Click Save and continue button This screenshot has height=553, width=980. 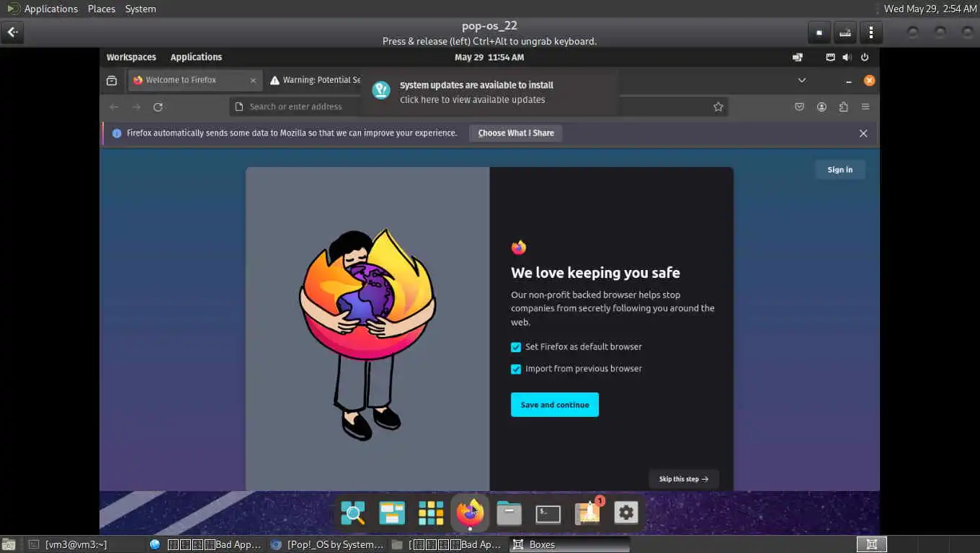point(555,405)
